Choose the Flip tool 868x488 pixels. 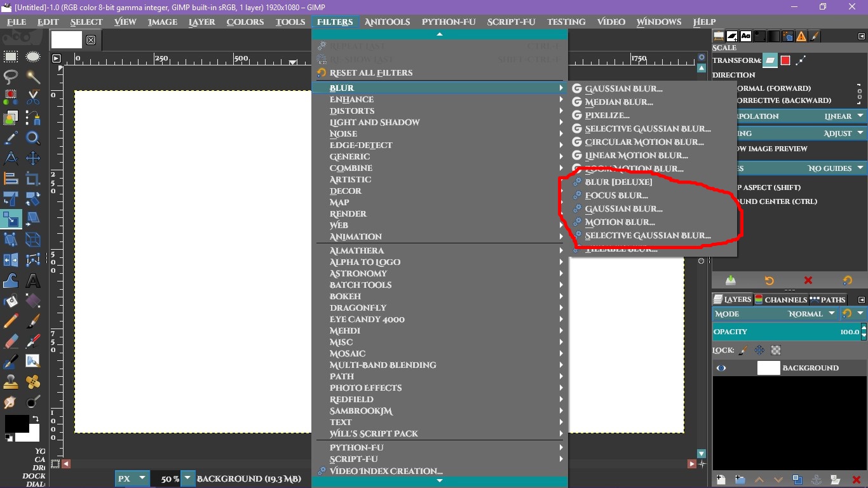(11, 260)
